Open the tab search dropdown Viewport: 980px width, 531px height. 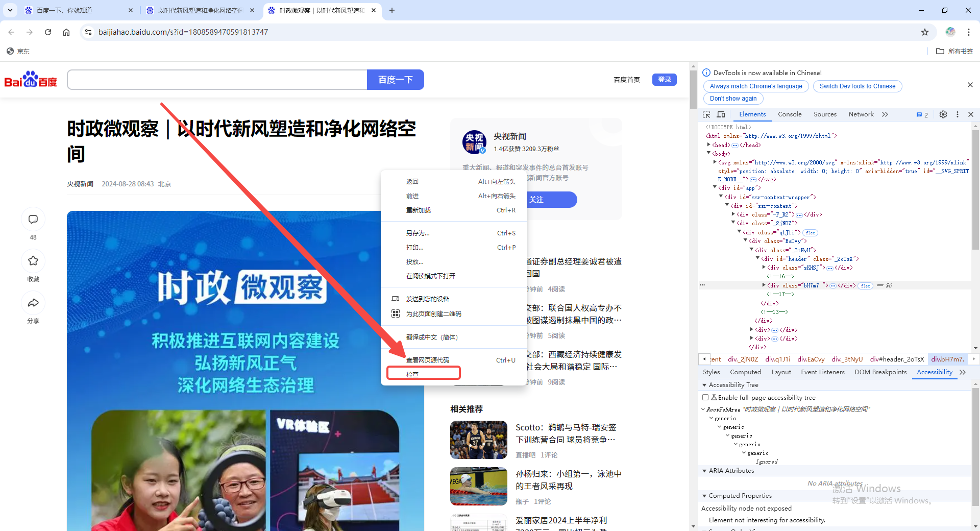(10, 10)
